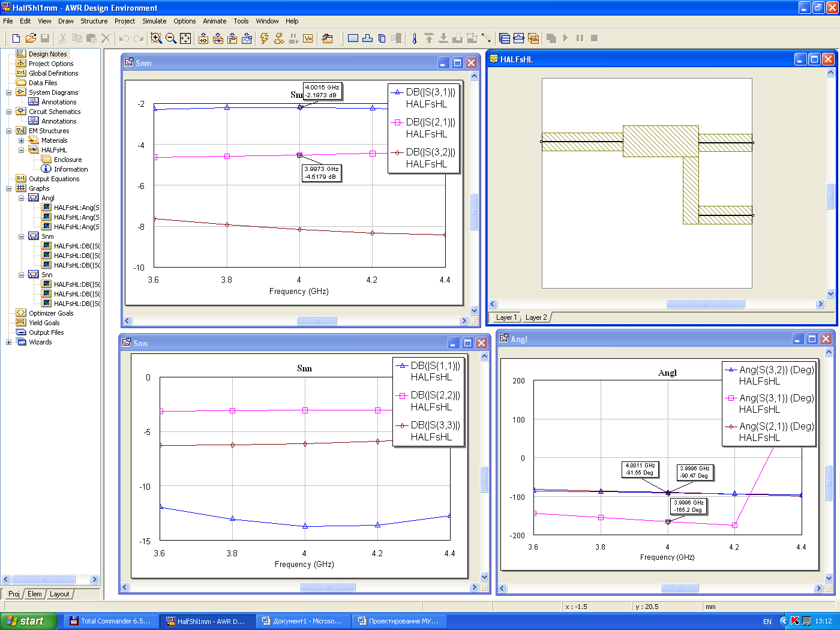Screen dimensions: 840x630
Task: Click the Zoom In magnifier toolbar icon
Action: point(156,38)
